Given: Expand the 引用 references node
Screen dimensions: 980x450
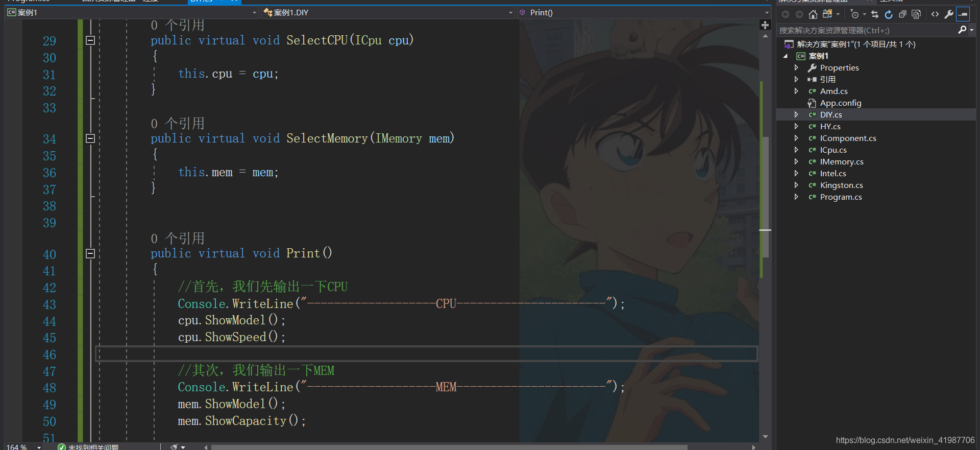Looking at the screenshot, I should coord(796,79).
